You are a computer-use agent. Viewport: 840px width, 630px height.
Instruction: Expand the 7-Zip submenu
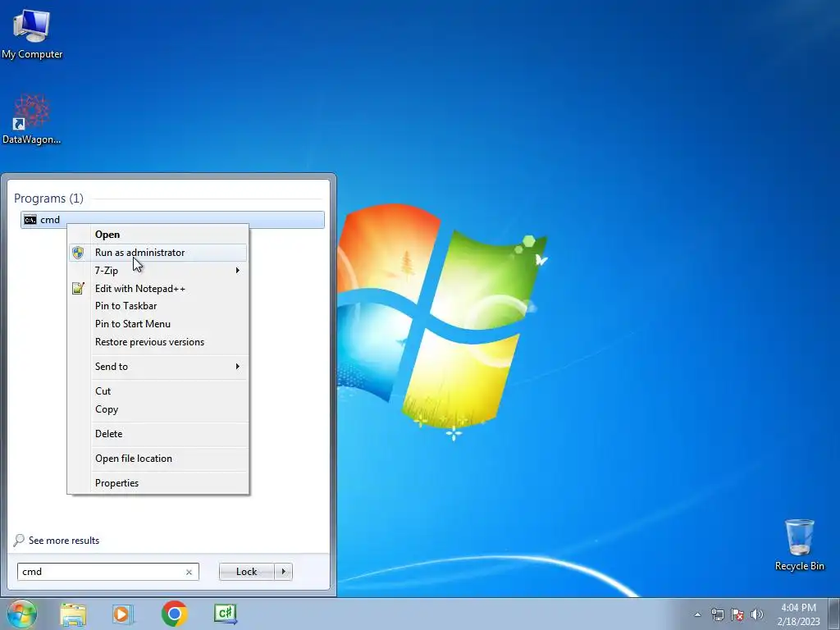[158, 271]
